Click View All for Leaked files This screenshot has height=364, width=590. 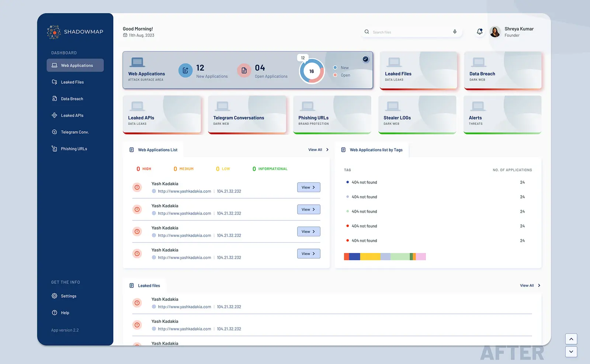[530, 285]
